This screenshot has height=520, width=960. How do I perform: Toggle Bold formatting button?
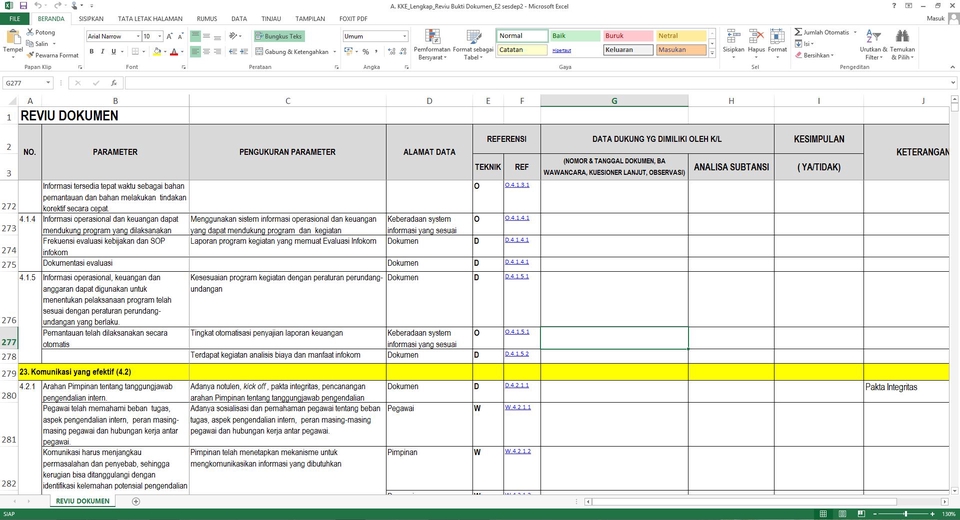[92, 52]
